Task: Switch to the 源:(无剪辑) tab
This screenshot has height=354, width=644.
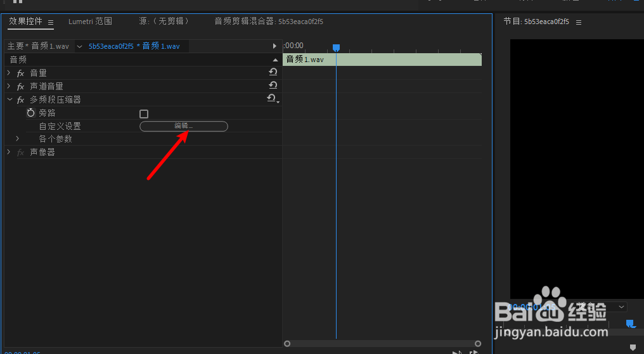Action: 164,22
